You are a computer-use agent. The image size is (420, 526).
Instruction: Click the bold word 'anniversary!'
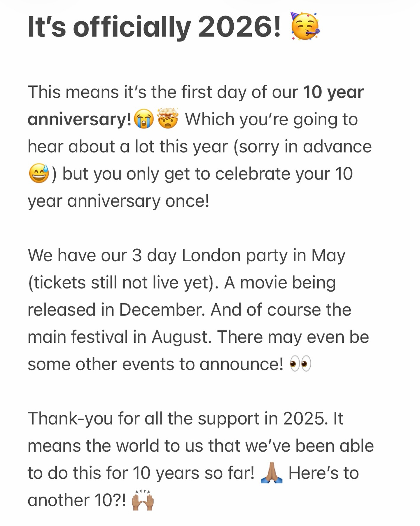(x=80, y=119)
